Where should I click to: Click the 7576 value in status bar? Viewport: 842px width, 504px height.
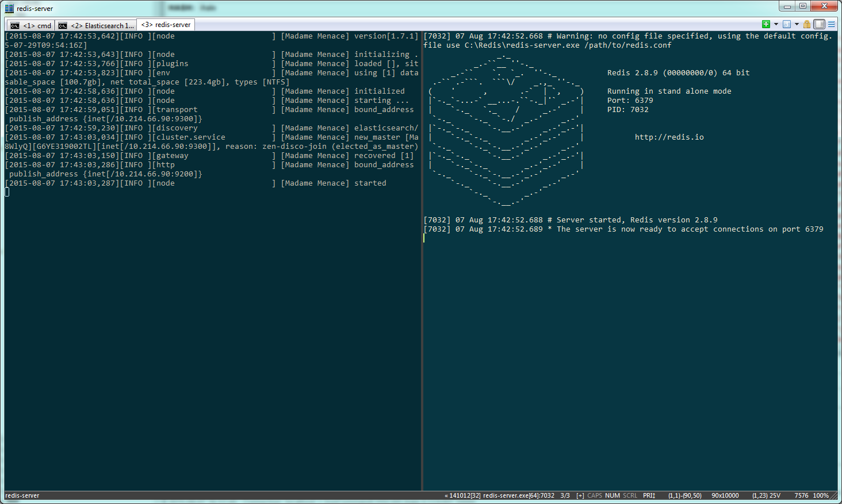801,495
